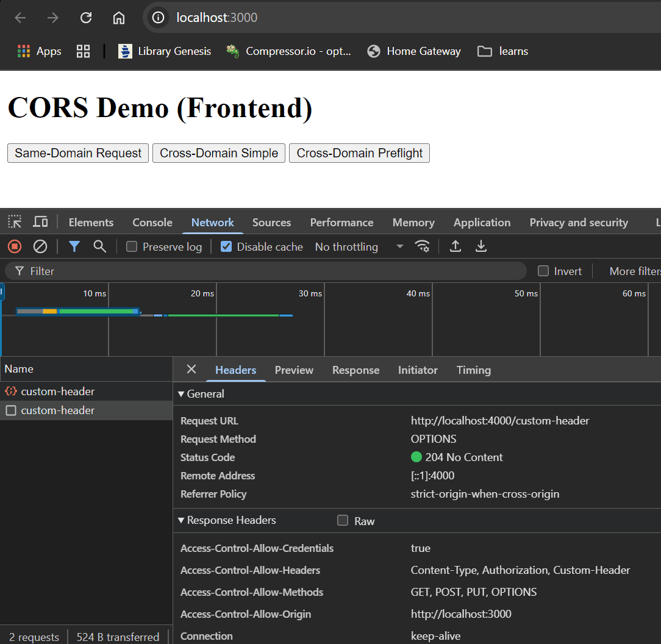Reload the localhost:3000 page

85,17
